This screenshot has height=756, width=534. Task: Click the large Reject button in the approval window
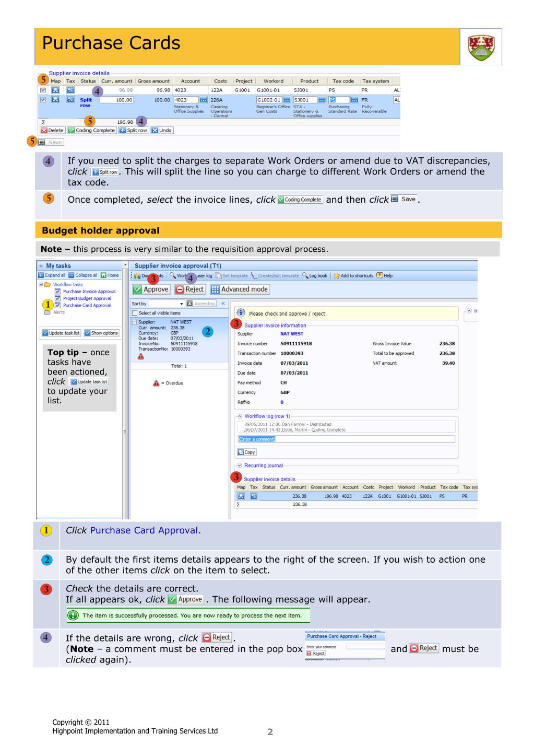pyautogui.click(x=190, y=289)
